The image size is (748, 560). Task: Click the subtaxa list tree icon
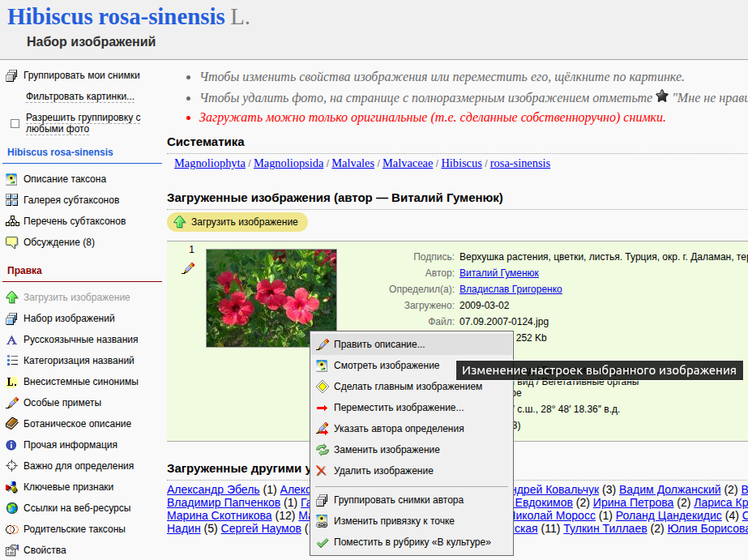[x=11, y=221]
